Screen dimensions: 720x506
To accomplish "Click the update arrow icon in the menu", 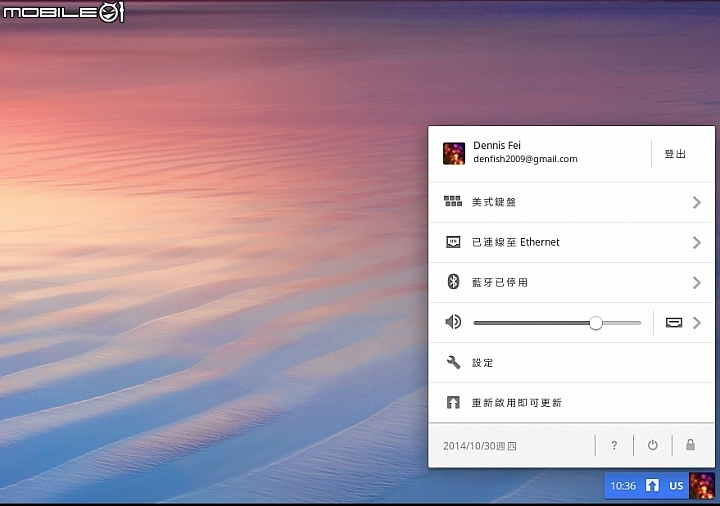I will pyautogui.click(x=453, y=403).
